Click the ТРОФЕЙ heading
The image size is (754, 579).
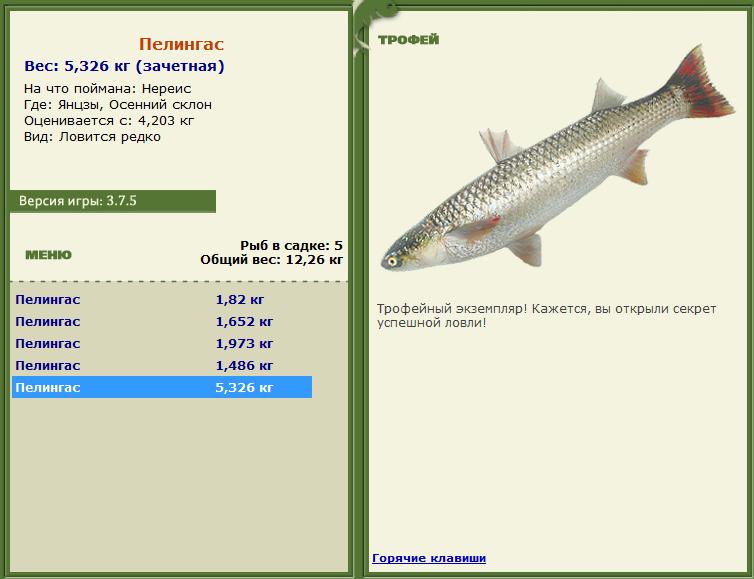(x=408, y=40)
